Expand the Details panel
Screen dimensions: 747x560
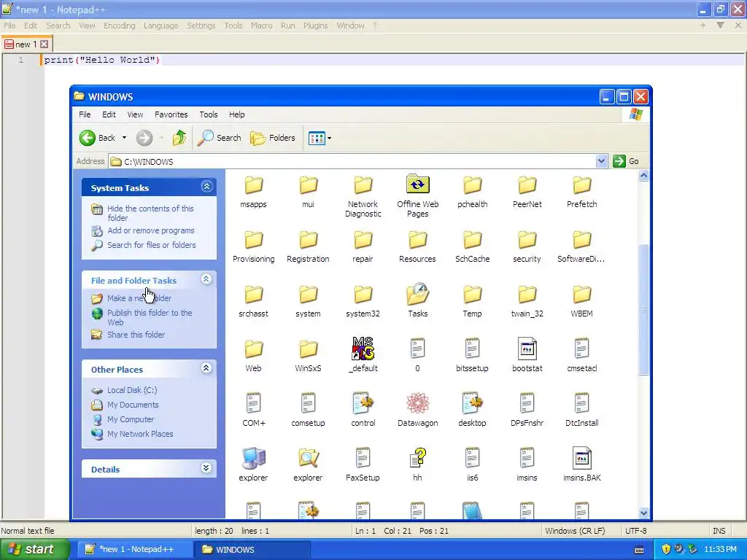click(x=206, y=468)
